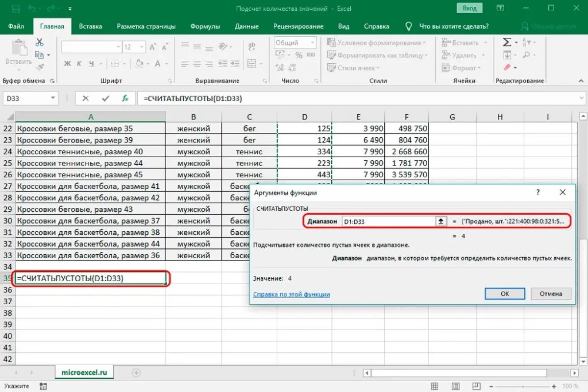Screen dimensions: 588x392
Task: Click the merge and center icon
Action: (252, 64)
